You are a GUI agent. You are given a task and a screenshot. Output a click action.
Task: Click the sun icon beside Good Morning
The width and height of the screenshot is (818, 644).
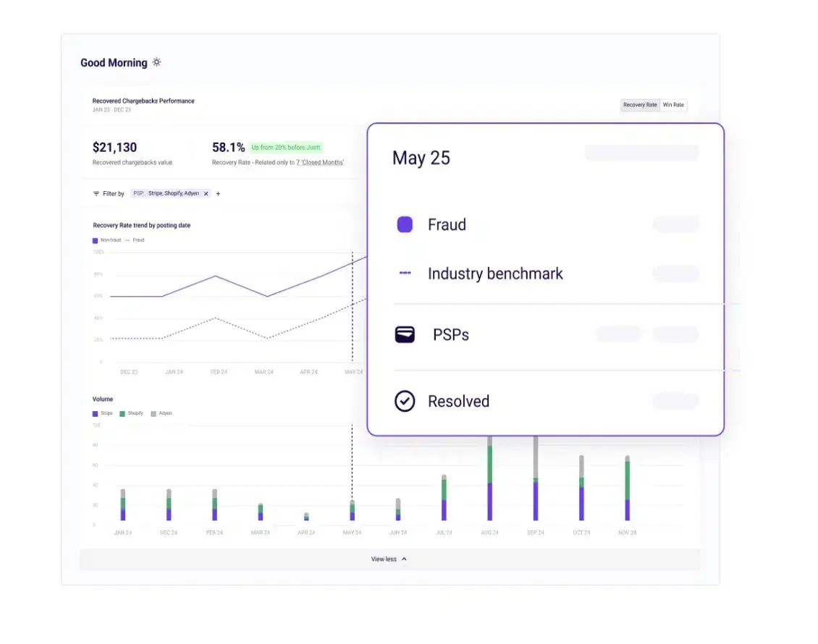pyautogui.click(x=157, y=62)
